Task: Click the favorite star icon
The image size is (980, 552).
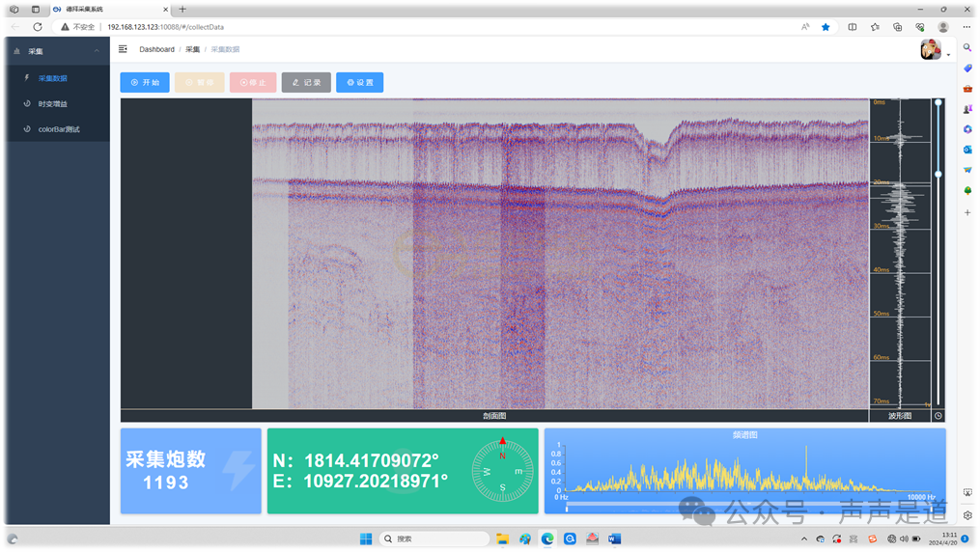Action: click(826, 27)
